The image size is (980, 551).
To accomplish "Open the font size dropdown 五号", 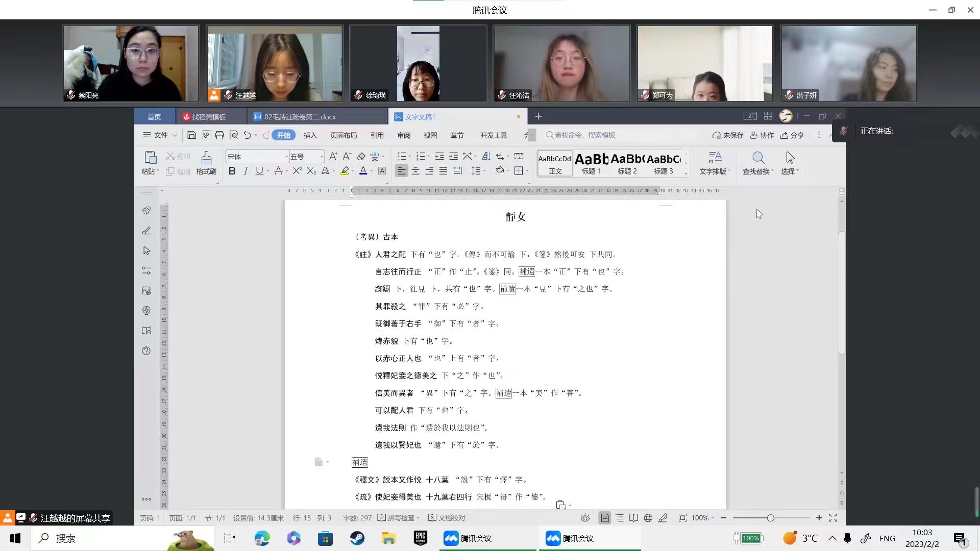I will point(321,157).
